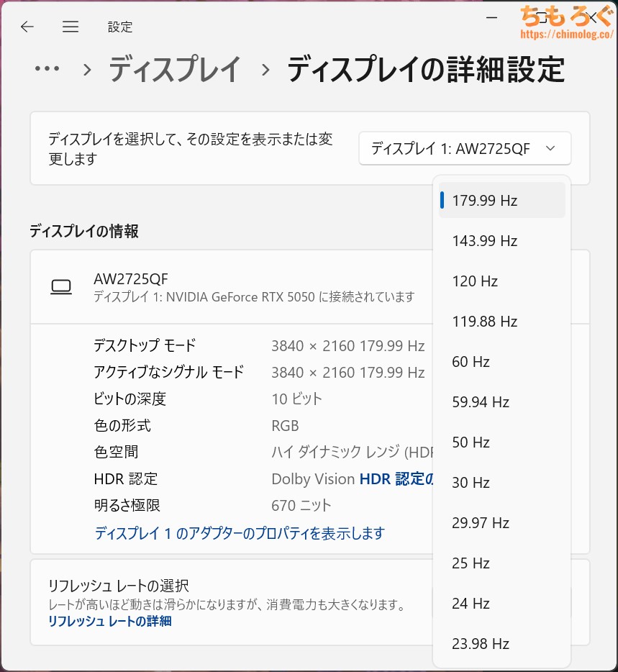Select the 25 Hz option
The image size is (618, 672).
[x=502, y=563]
